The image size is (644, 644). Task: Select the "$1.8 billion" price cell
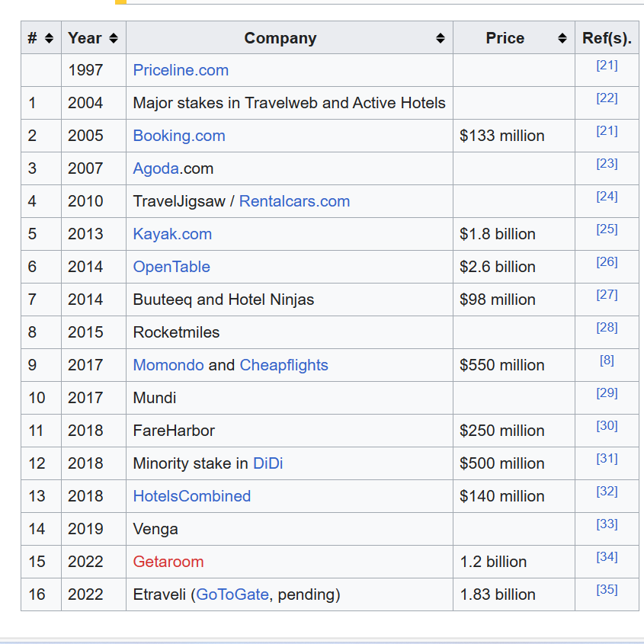tap(514, 234)
